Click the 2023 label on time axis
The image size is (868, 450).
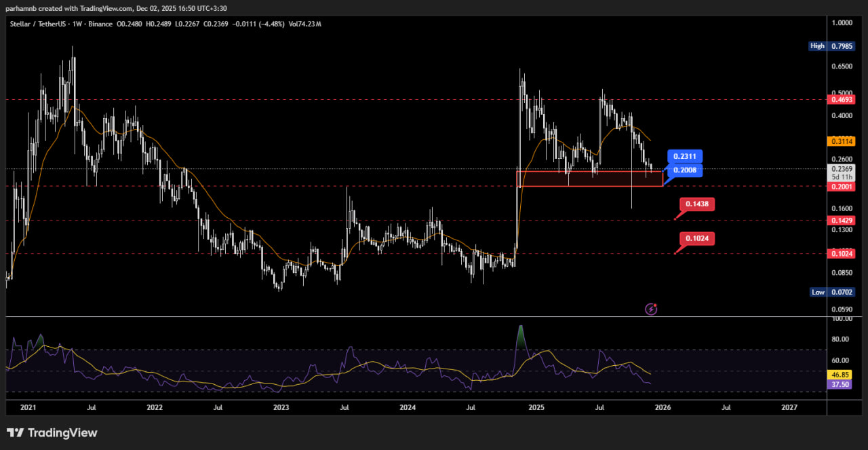[x=281, y=408]
